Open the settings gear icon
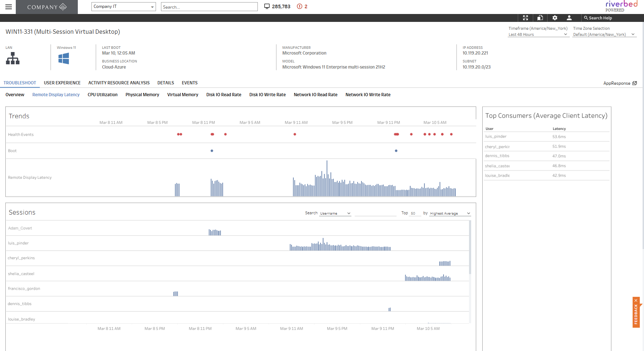 coord(555,18)
